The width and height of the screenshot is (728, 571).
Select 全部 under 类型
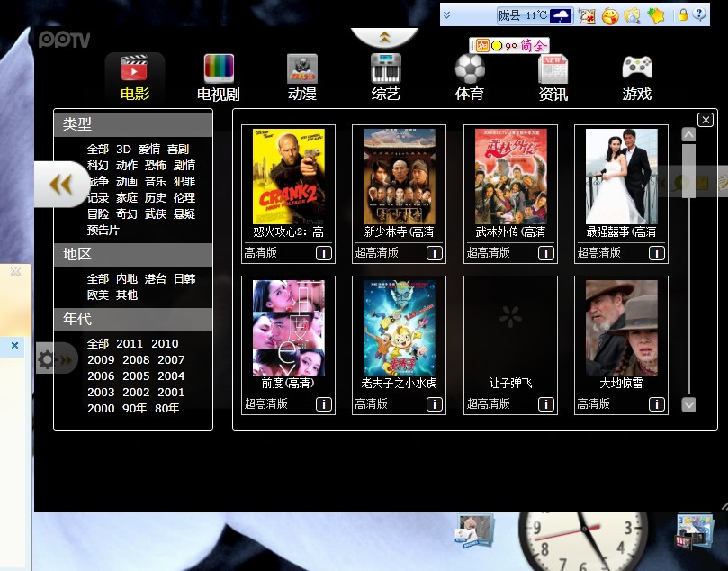(97, 150)
